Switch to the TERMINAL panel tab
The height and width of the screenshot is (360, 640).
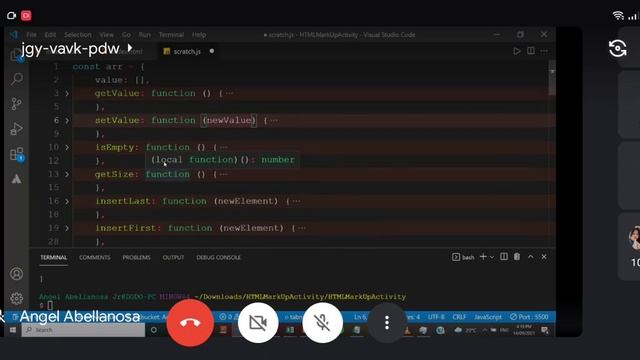[53, 257]
